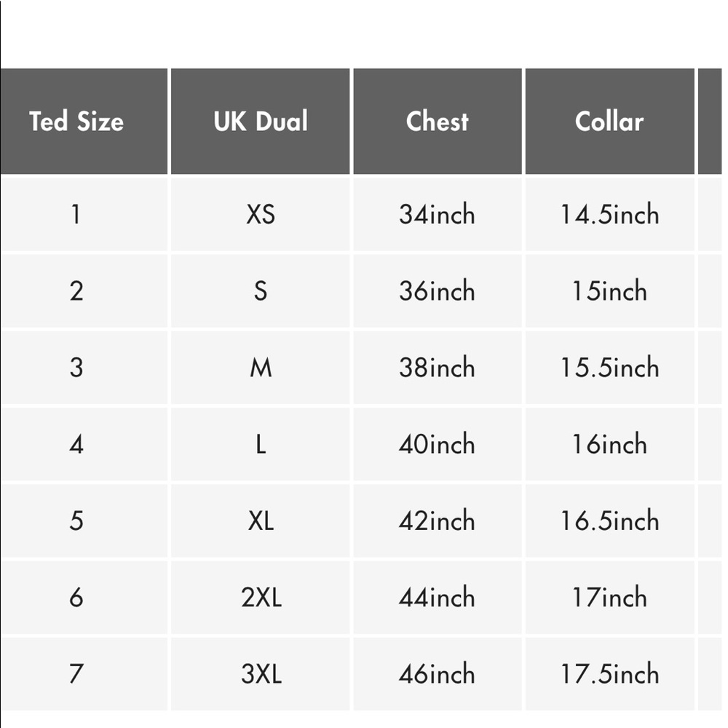Click the XS size cell
The width and height of the screenshot is (728, 728).
(x=261, y=214)
